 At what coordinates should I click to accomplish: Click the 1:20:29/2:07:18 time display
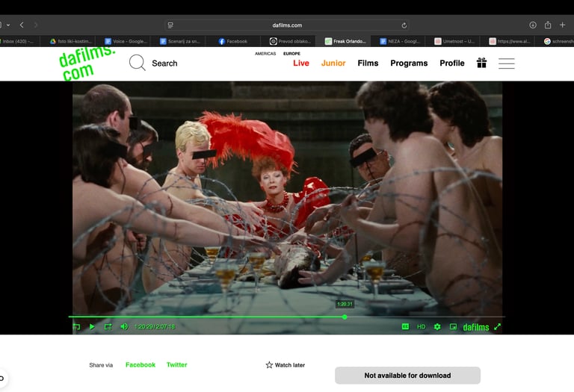pos(155,326)
